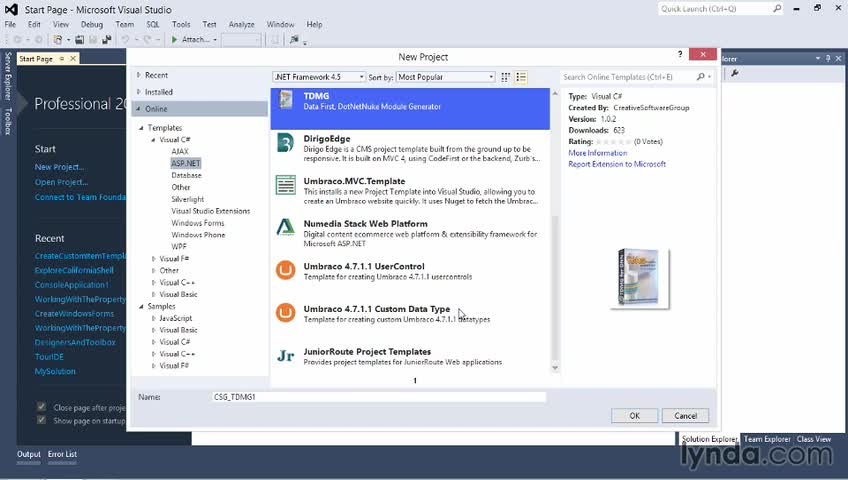Viewport: 848px width, 480px height.
Task: Toggle Close page after project load checkbox
Action: pyautogui.click(x=41, y=406)
